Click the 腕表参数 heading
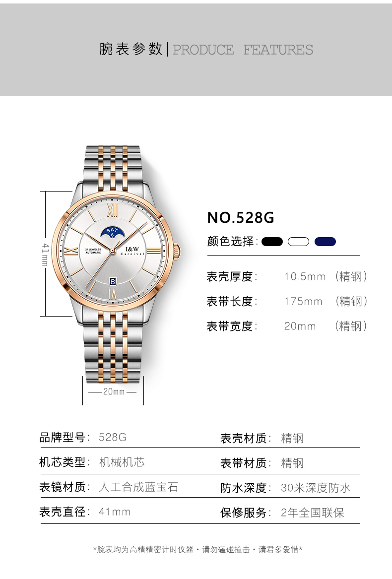This screenshot has width=392, height=579. [131, 49]
